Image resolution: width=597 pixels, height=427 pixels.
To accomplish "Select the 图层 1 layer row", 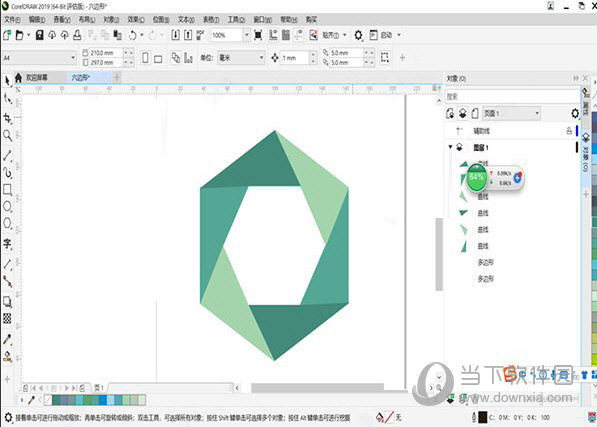I will (511, 147).
